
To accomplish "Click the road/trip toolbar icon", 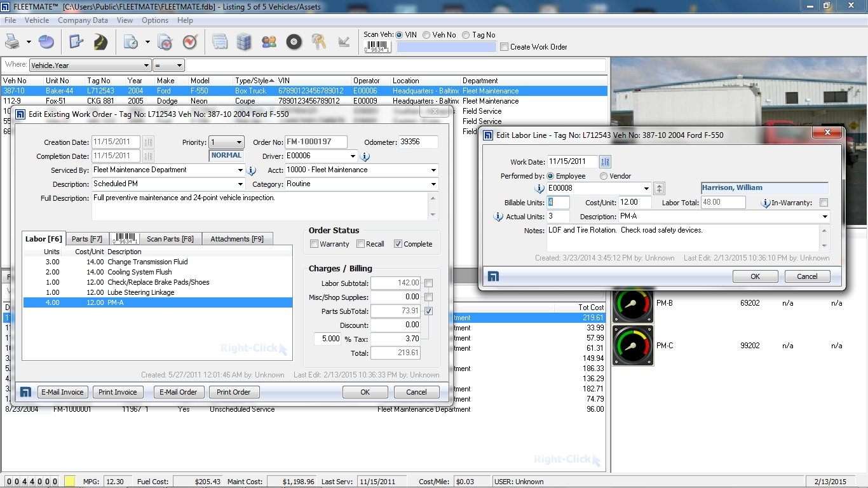I will pos(100,41).
